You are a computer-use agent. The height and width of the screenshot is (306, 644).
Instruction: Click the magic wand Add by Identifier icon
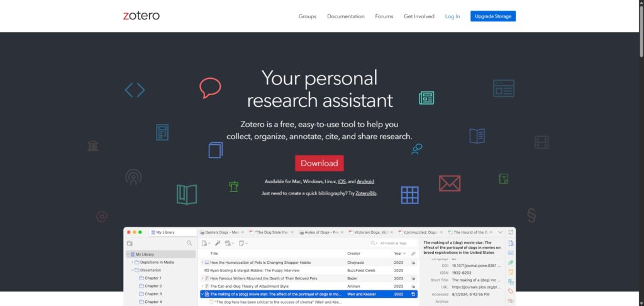point(218,244)
